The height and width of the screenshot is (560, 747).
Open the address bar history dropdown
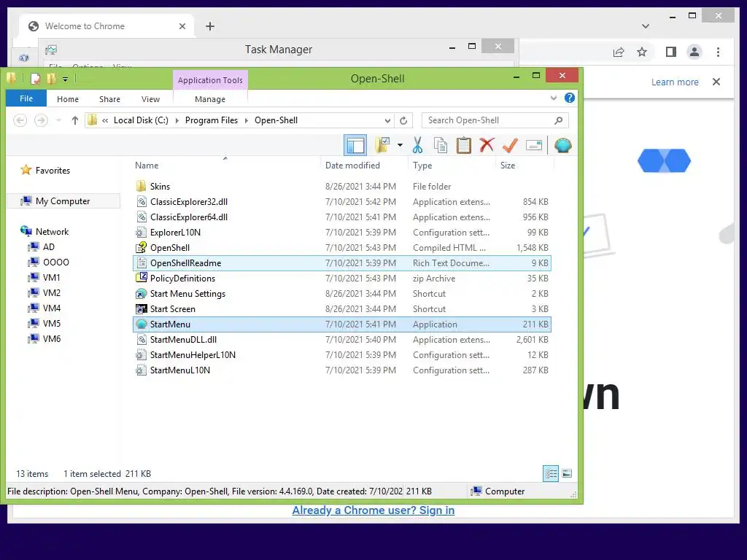click(x=388, y=120)
